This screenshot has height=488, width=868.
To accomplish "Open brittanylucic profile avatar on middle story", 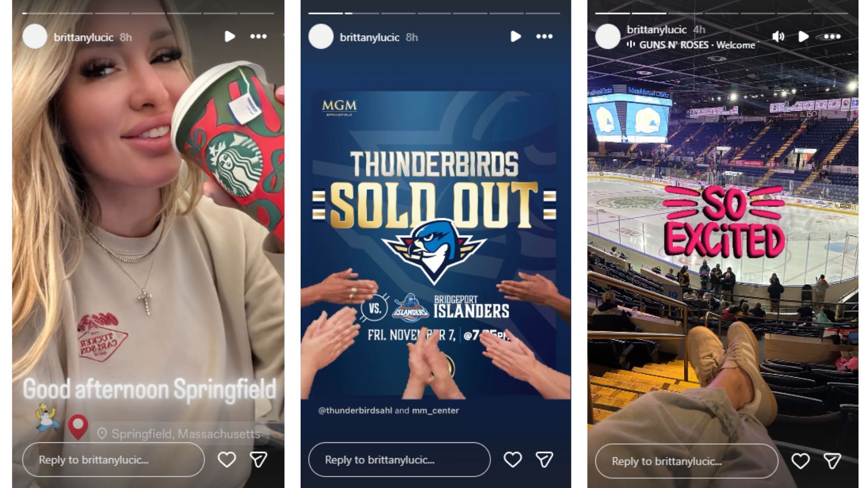I will pos(321,37).
